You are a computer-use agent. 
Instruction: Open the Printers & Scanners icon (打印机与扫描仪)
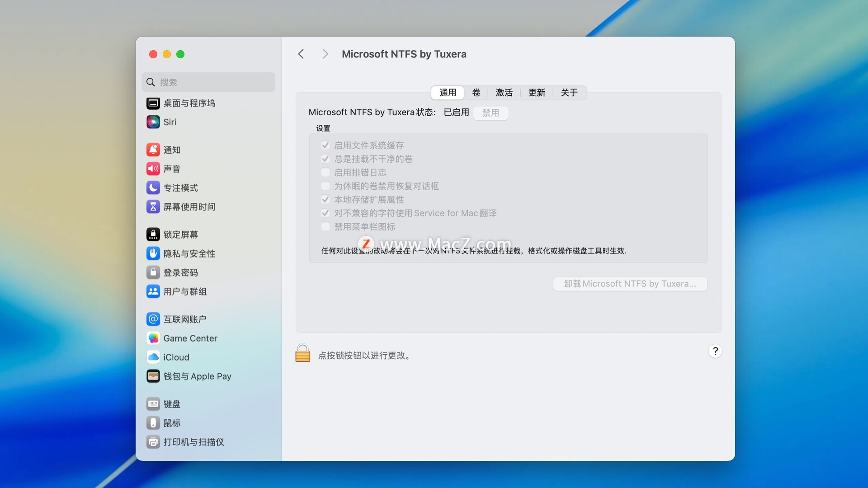point(153,442)
